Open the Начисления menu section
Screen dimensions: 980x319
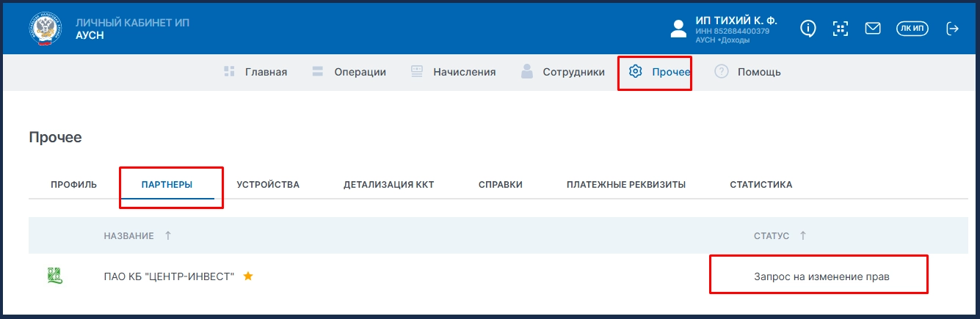pos(453,72)
